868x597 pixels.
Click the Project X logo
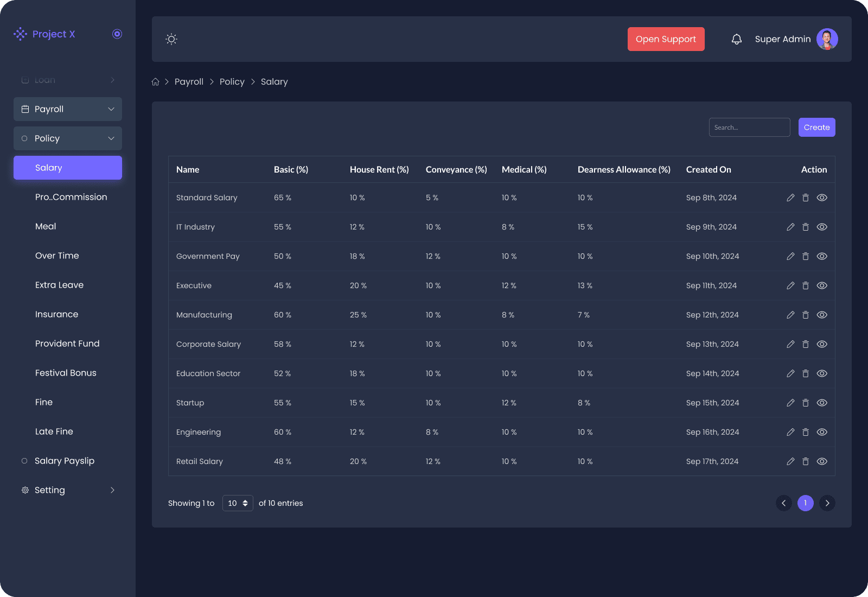click(x=45, y=34)
